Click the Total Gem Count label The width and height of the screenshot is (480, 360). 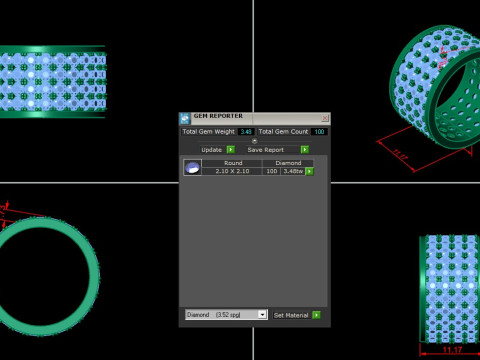pyautogui.click(x=283, y=132)
